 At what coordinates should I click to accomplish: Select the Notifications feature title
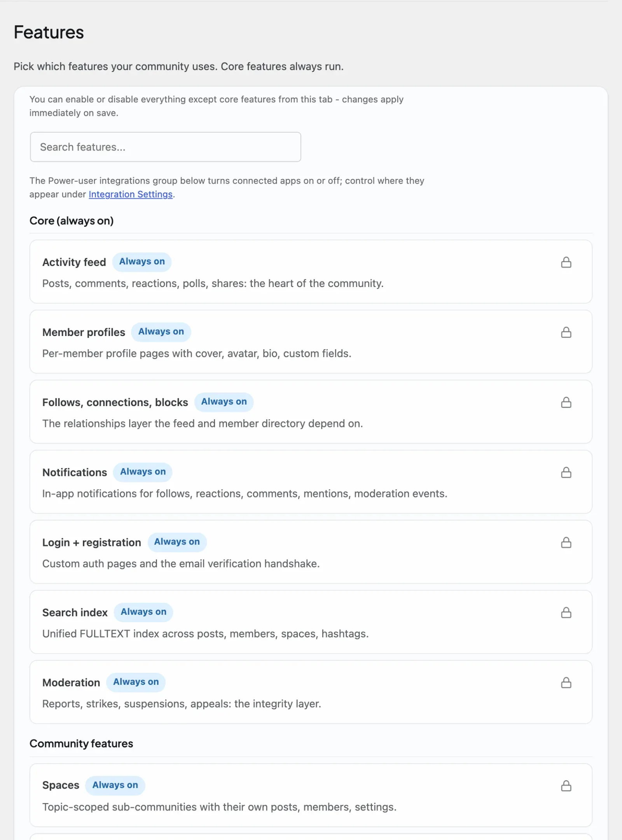tap(75, 472)
